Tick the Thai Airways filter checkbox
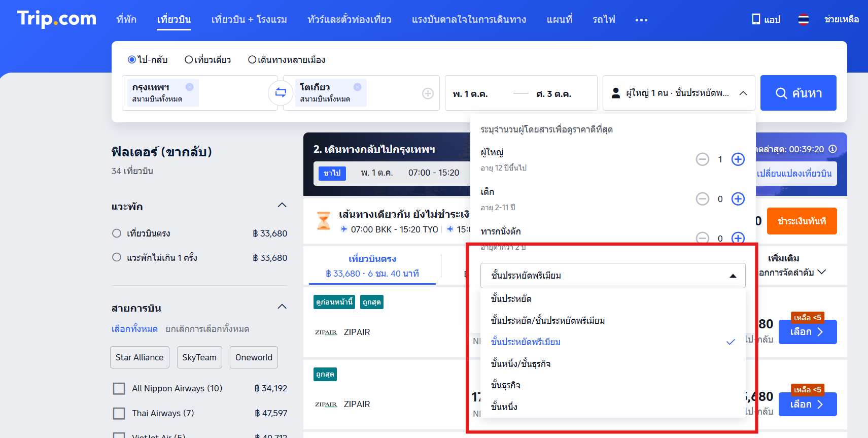 (x=119, y=414)
